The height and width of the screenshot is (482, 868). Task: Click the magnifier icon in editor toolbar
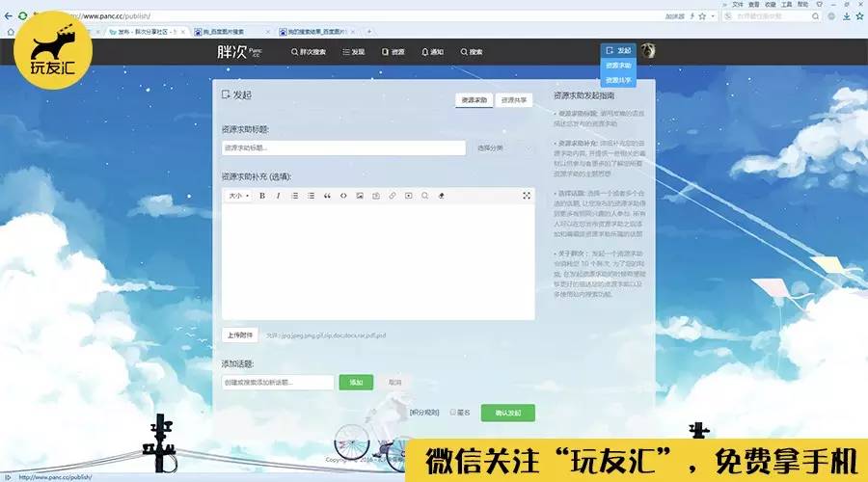424,196
